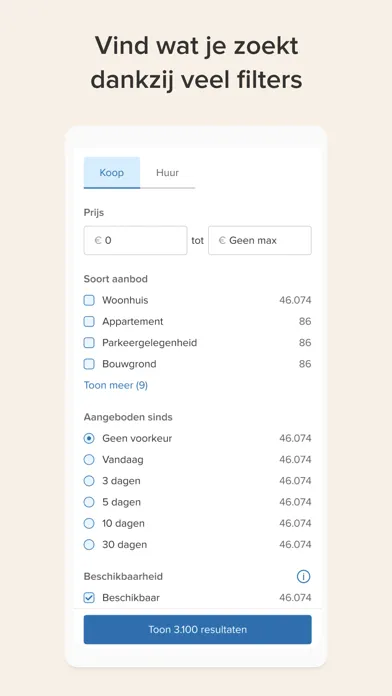The image size is (392, 696).
Task: Click the Geen voorkeur label text
Action: pos(137,439)
